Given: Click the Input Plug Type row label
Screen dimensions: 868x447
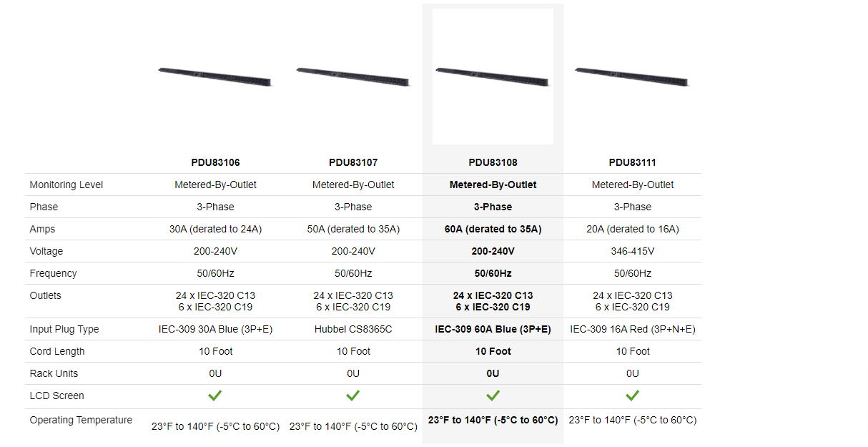Looking at the screenshot, I should coord(64,329).
